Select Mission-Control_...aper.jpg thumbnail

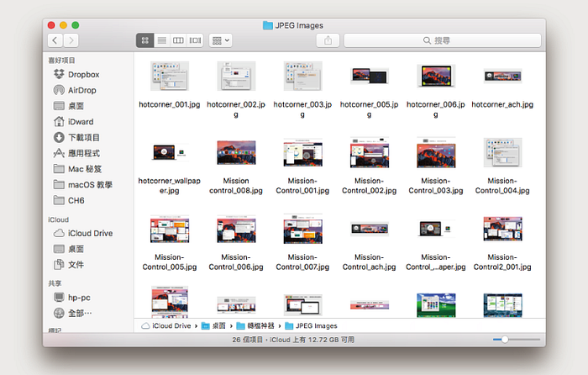click(436, 229)
